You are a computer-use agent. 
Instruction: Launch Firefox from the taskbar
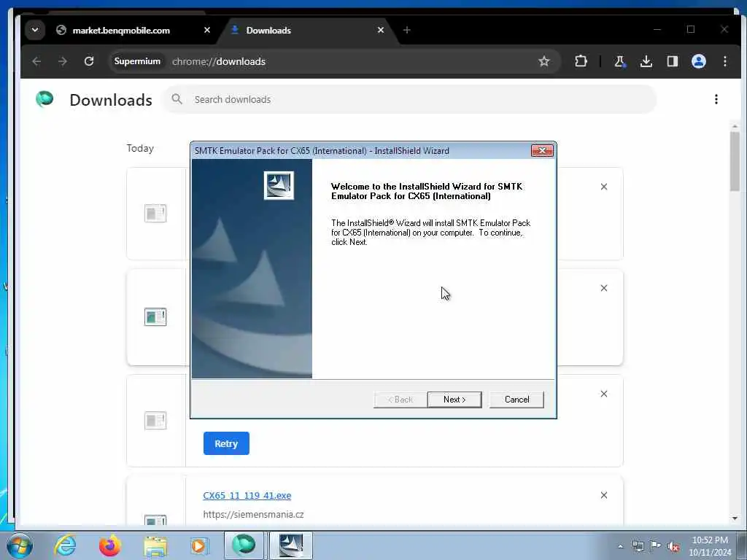(109, 545)
